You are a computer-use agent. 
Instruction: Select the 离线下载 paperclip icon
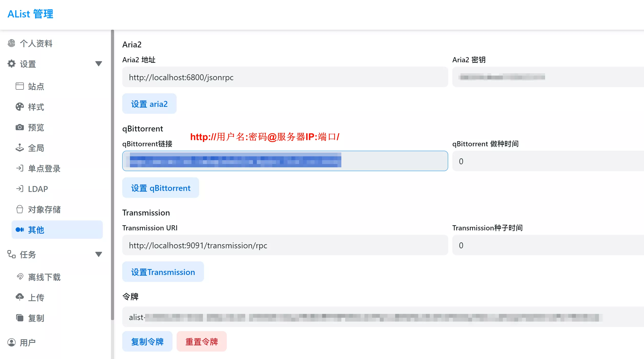[20, 277]
